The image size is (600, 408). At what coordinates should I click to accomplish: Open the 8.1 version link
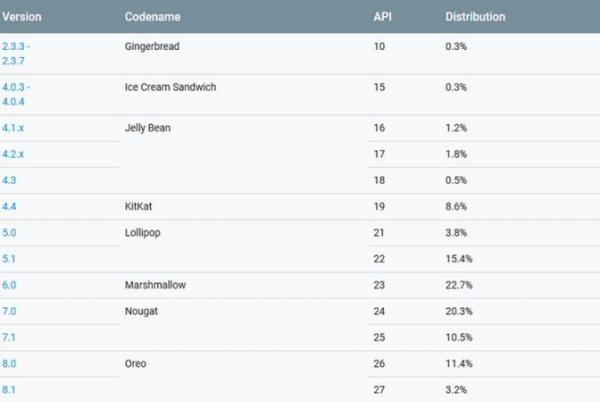(9, 389)
